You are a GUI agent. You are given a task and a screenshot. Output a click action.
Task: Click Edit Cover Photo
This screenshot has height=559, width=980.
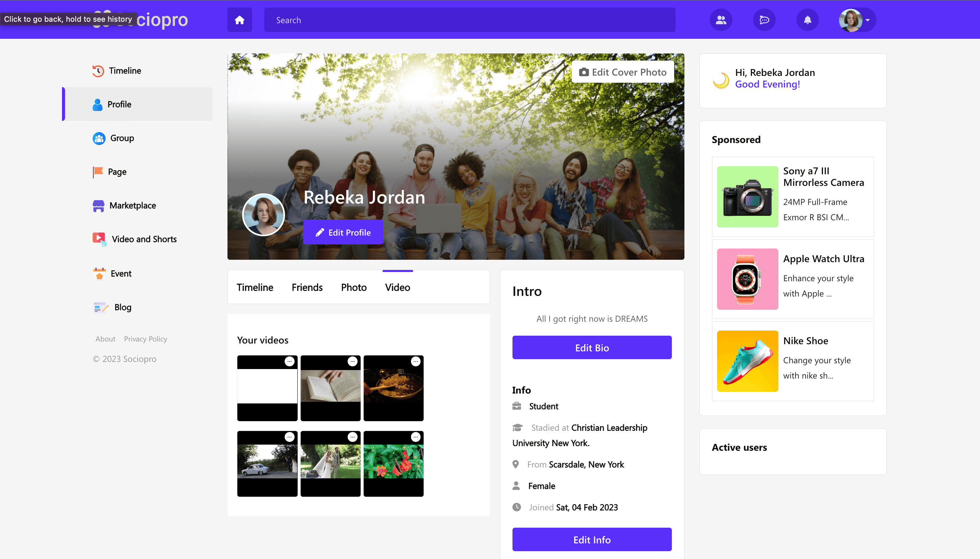pos(622,71)
